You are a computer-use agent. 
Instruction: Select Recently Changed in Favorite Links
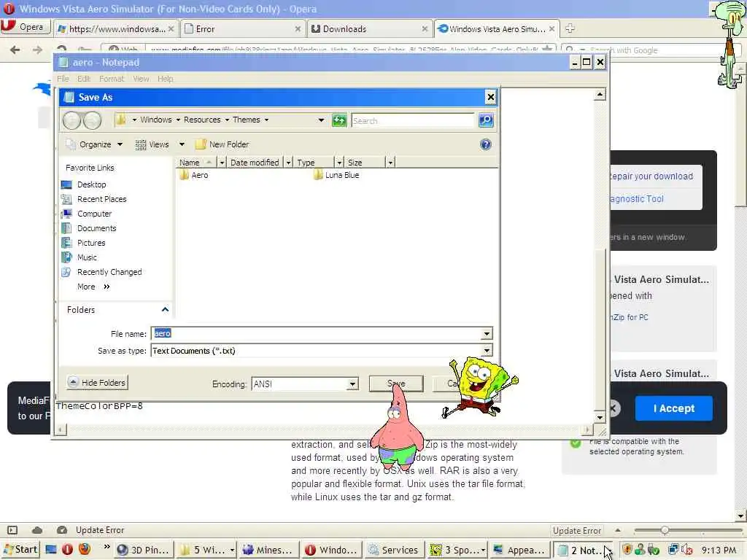coord(102,273)
